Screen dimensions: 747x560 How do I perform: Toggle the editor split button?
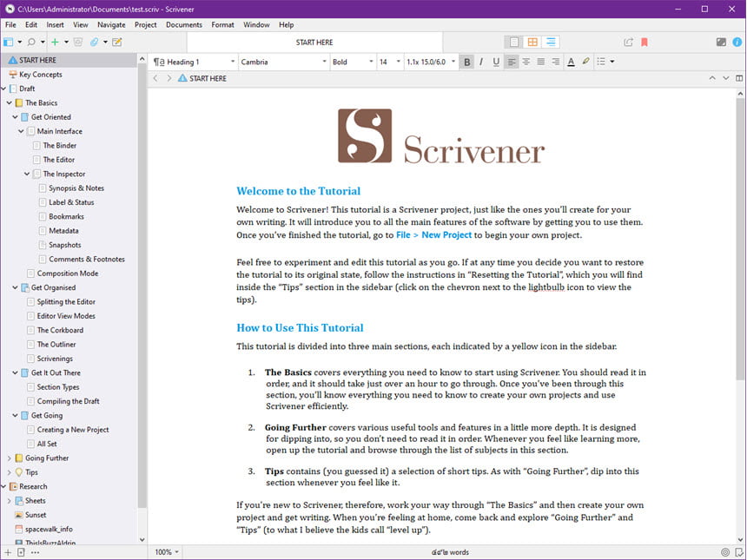pos(739,78)
